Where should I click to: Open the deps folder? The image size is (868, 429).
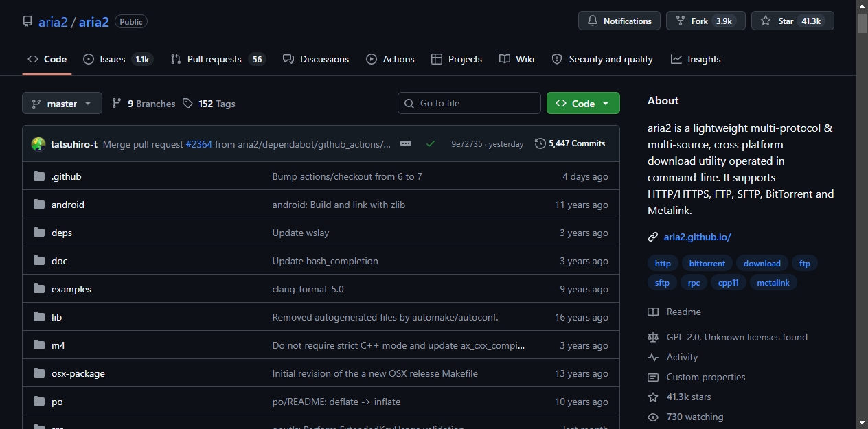tap(62, 233)
